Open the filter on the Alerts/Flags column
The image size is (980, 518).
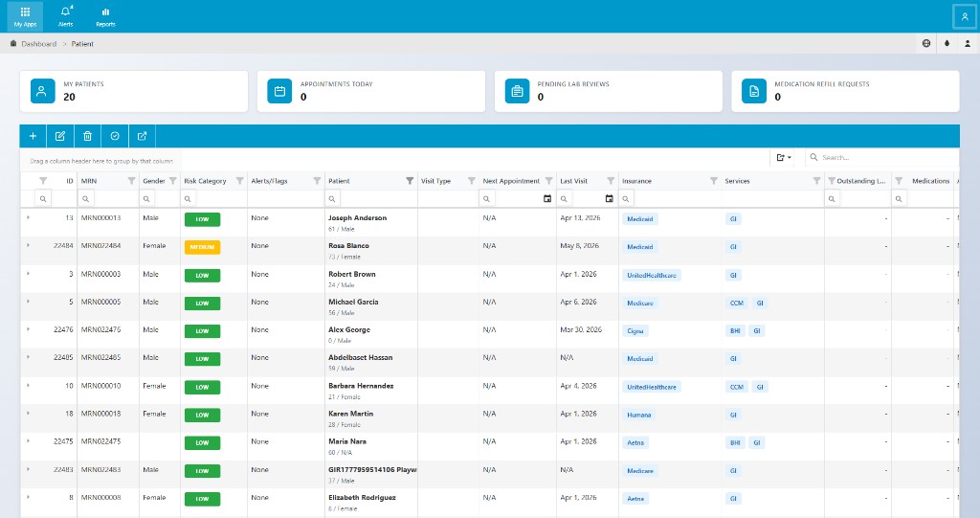pyautogui.click(x=317, y=181)
